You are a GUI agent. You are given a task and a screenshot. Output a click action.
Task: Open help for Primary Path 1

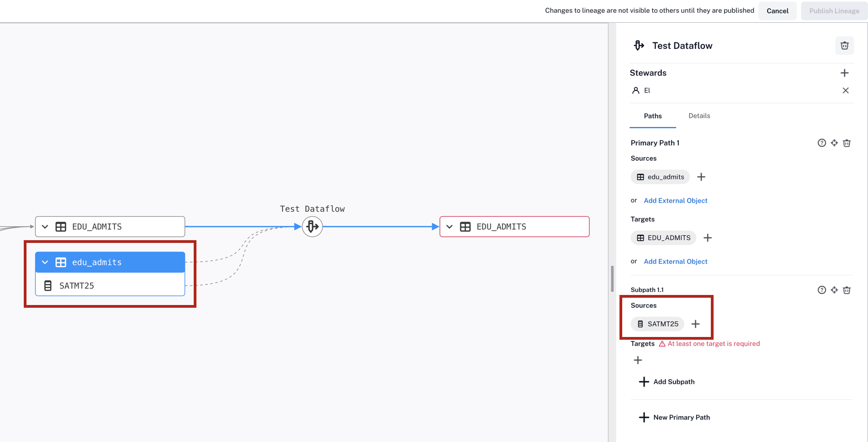coord(821,143)
